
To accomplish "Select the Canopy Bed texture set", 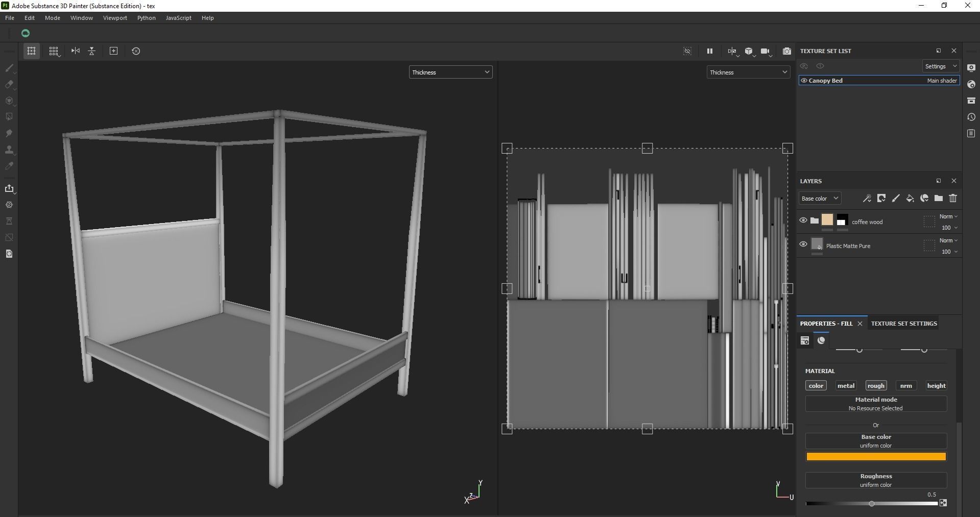I will click(879, 81).
